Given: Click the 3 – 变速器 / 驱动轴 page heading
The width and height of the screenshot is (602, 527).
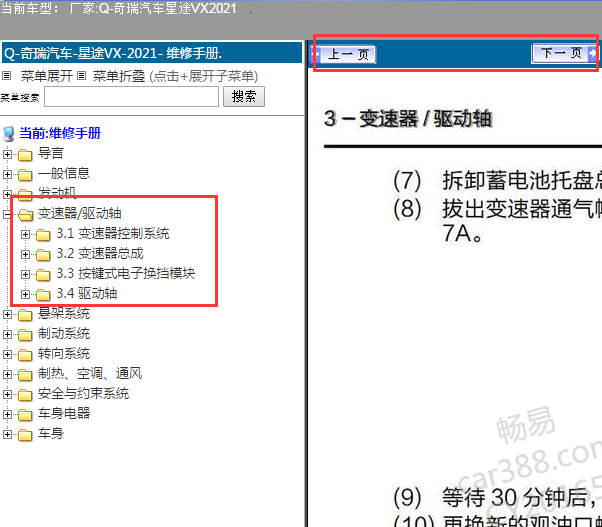Looking at the screenshot, I should pos(408,118).
